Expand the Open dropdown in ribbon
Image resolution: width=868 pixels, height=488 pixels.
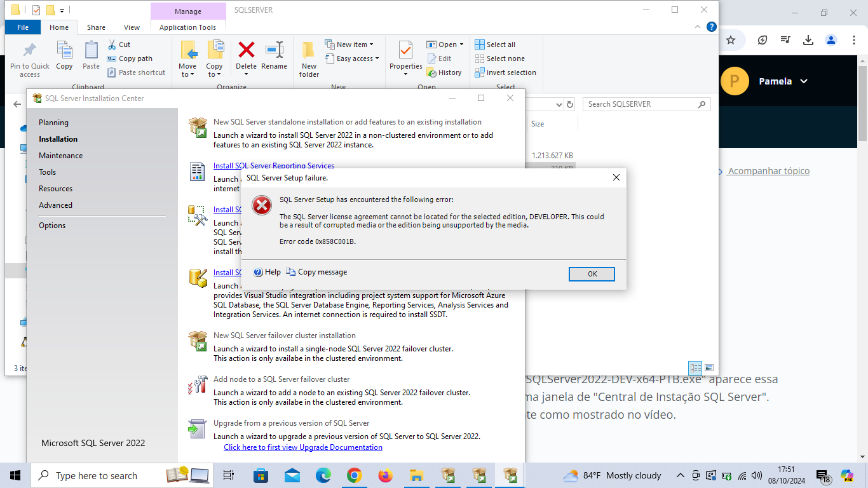[x=445, y=44]
